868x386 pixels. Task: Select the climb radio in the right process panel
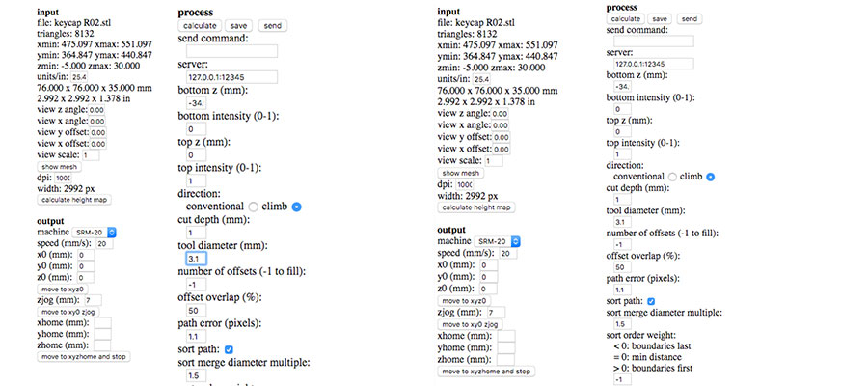pyautogui.click(x=710, y=177)
